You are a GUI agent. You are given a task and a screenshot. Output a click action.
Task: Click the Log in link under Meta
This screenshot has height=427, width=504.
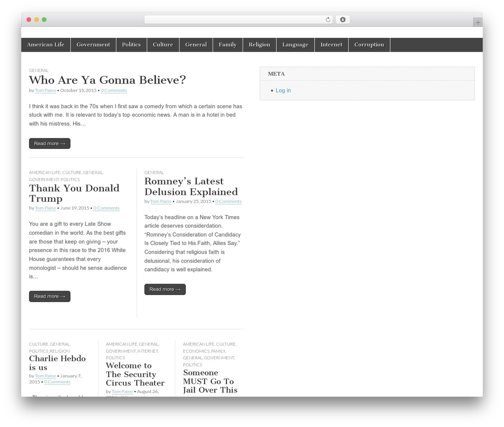coord(283,90)
